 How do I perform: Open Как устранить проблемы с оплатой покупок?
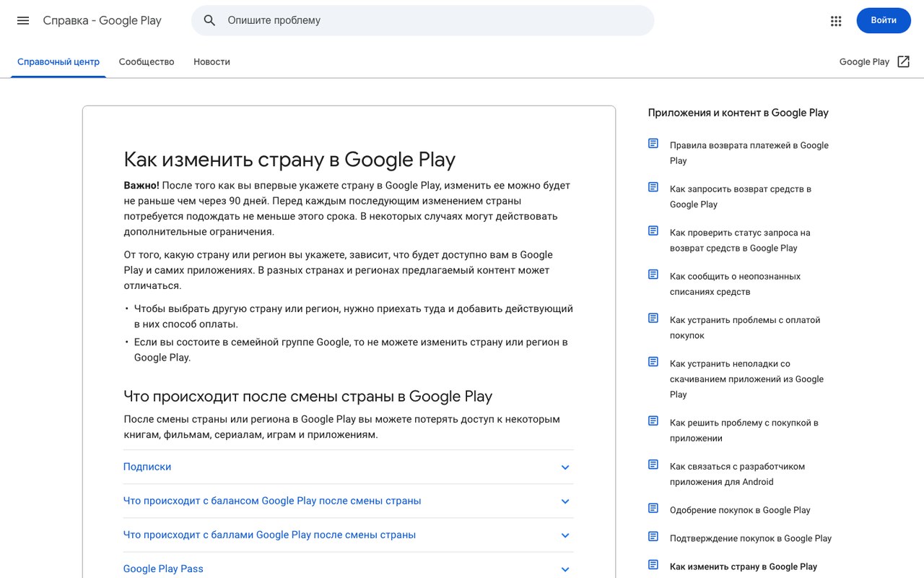click(745, 328)
